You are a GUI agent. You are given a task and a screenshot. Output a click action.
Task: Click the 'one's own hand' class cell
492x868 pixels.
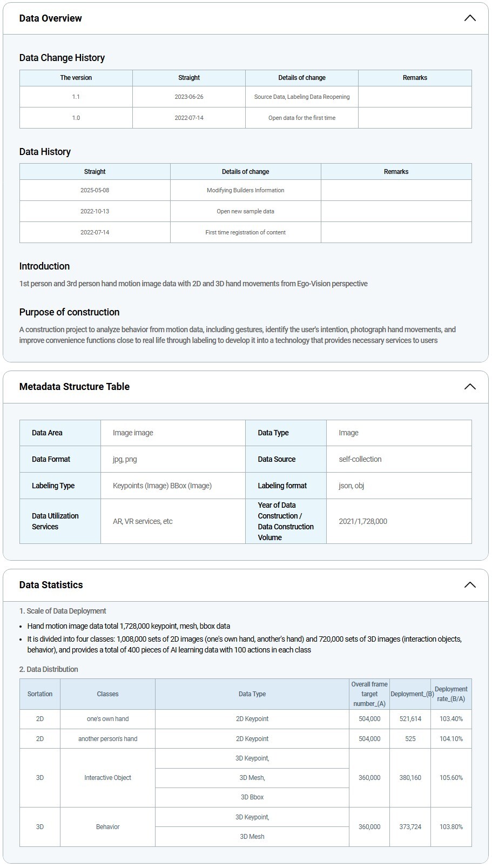(107, 719)
